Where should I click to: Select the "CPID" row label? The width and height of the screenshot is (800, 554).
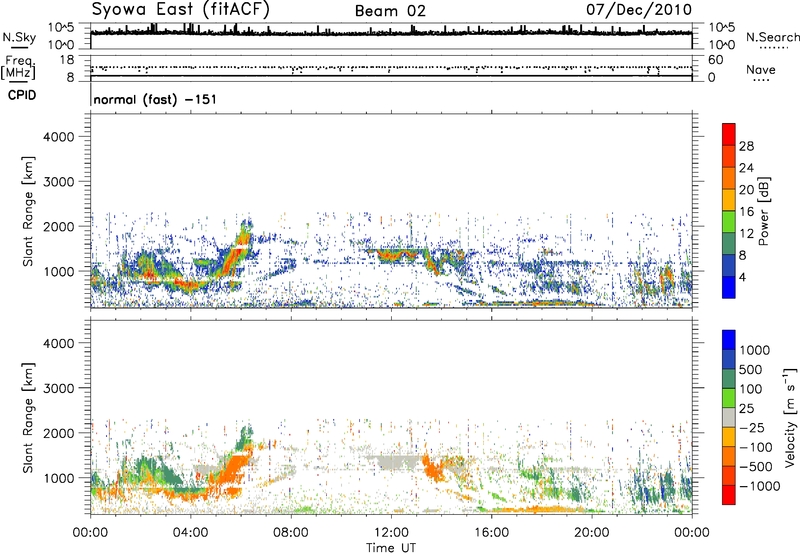(22, 95)
